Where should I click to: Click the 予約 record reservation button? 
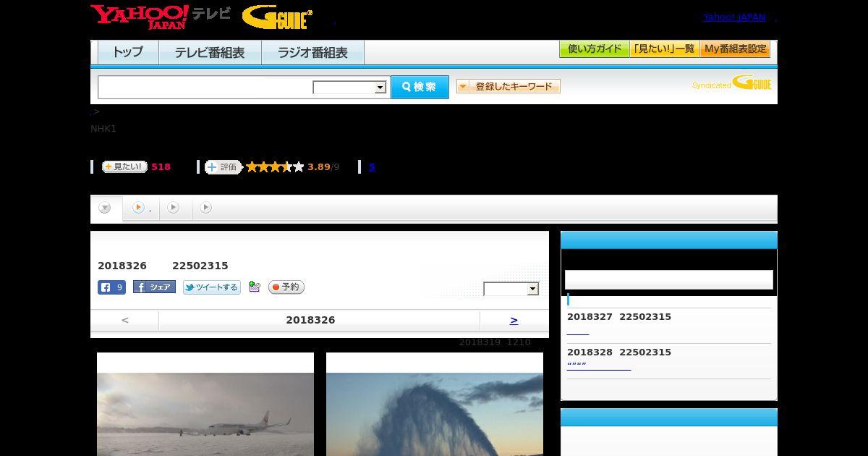[x=286, y=287]
